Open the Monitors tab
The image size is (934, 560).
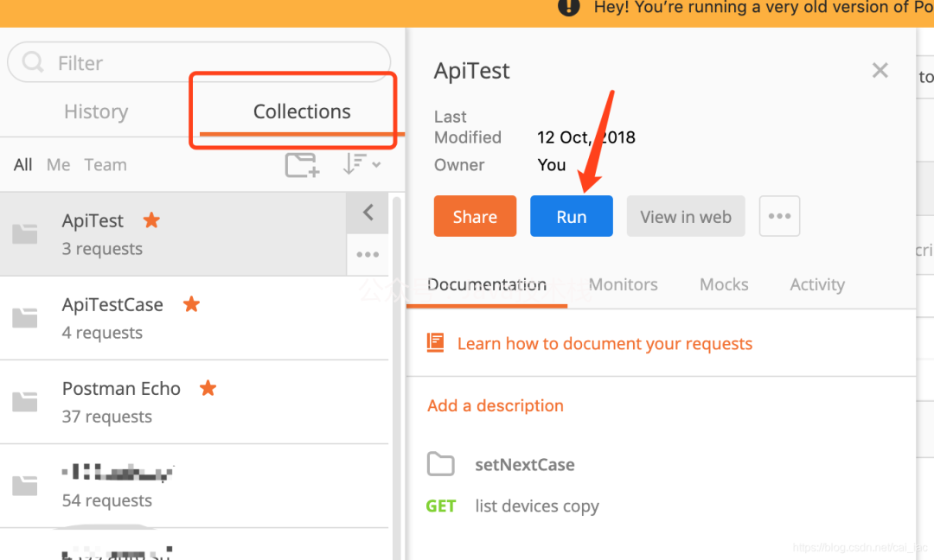[x=623, y=284]
